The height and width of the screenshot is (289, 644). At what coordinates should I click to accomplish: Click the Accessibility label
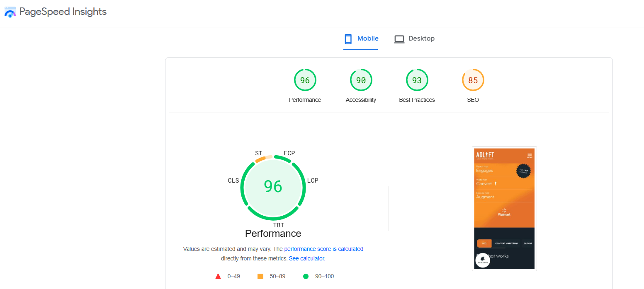coord(361,100)
